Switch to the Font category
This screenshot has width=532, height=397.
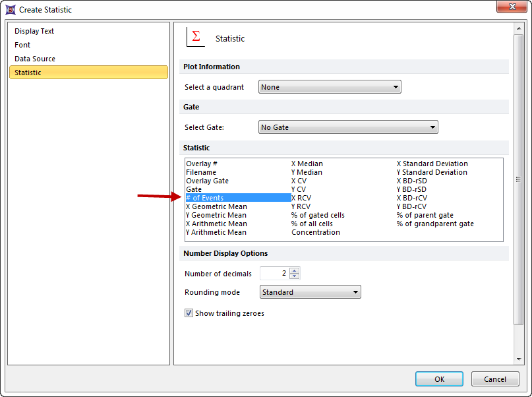(x=22, y=45)
